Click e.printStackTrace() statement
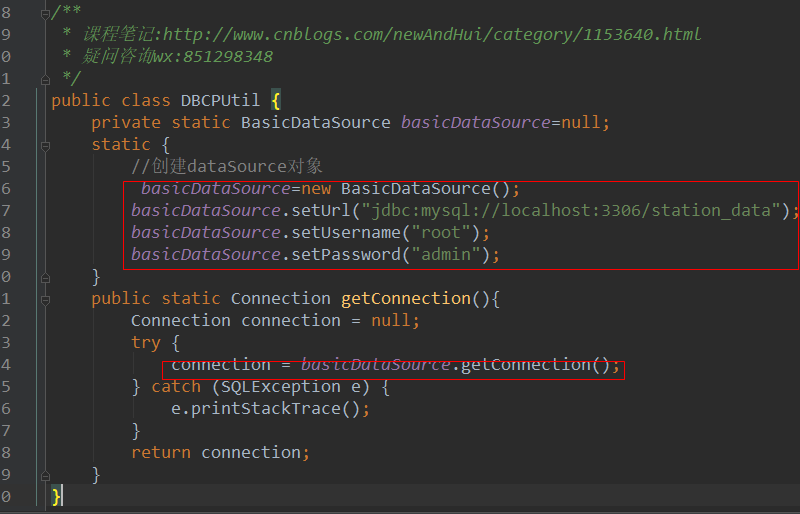This screenshot has height=514, width=800. (270, 408)
